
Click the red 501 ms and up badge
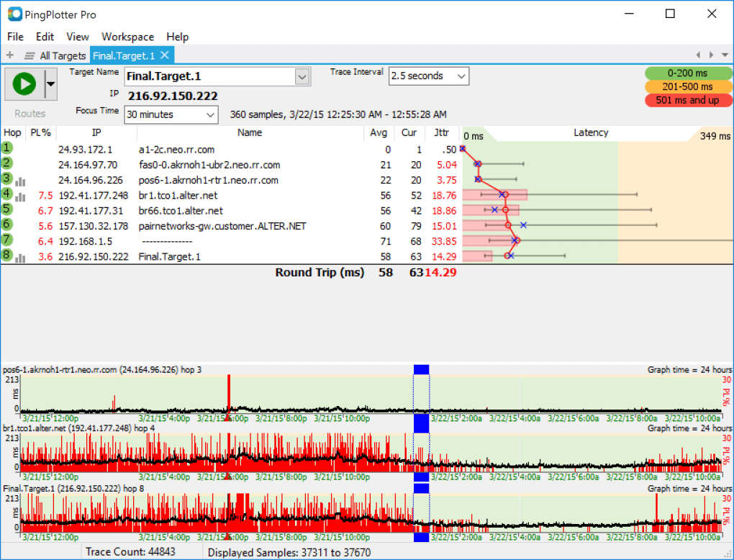[688, 100]
